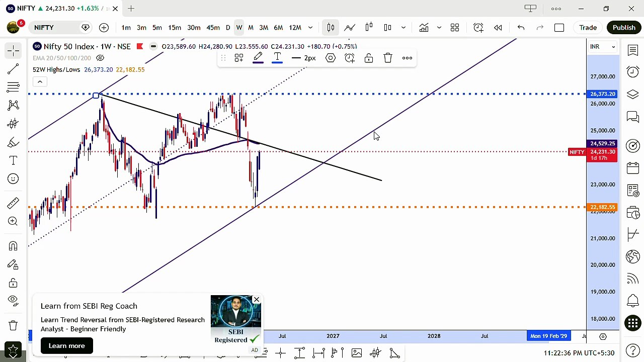Open the forecasting and measurement tools
This screenshot has height=362, width=644.
tap(13, 124)
